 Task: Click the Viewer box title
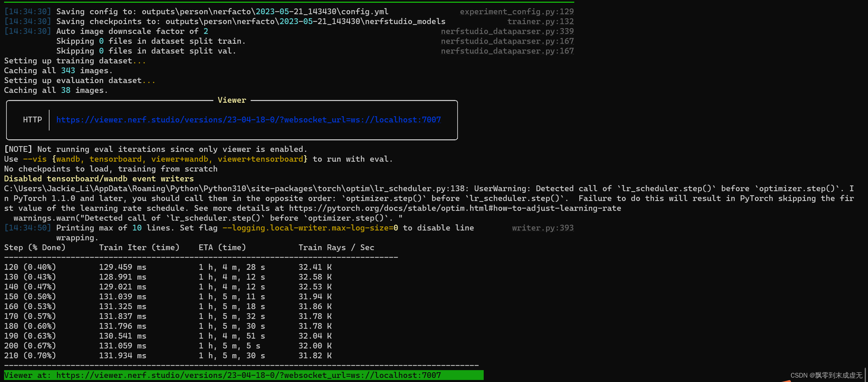pyautogui.click(x=232, y=100)
